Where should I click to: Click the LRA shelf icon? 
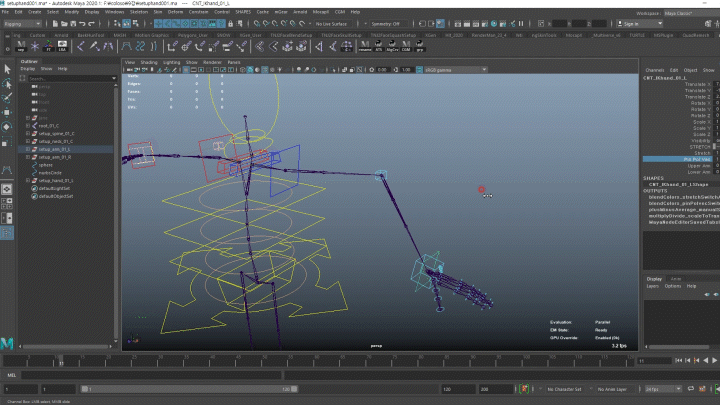click(62, 46)
